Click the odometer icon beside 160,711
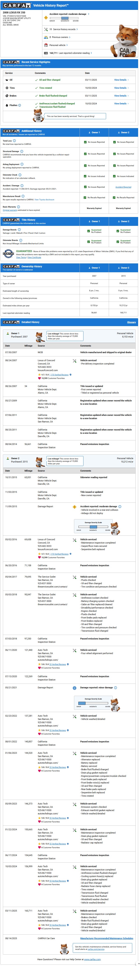This screenshot has height=980, width=140. [46, 53]
